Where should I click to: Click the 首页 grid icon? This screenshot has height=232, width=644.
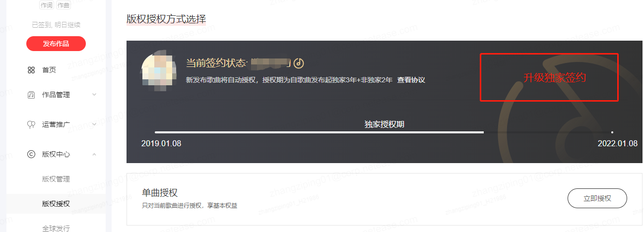coord(31,70)
